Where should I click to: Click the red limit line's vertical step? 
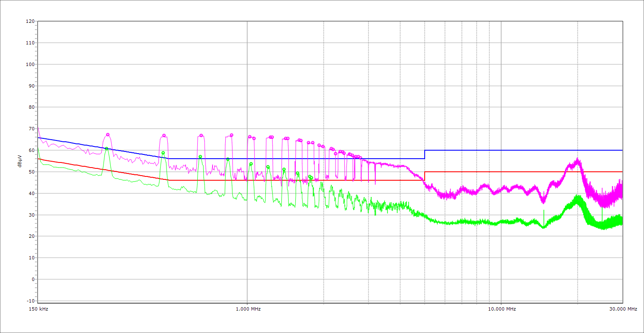(425, 176)
